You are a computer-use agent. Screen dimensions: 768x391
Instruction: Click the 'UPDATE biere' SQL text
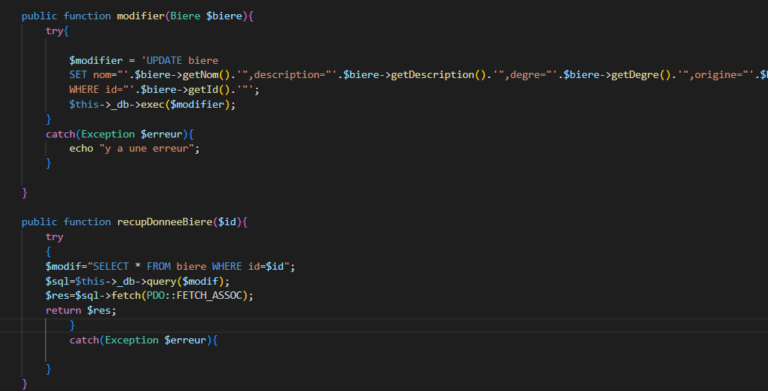pyautogui.click(x=182, y=60)
